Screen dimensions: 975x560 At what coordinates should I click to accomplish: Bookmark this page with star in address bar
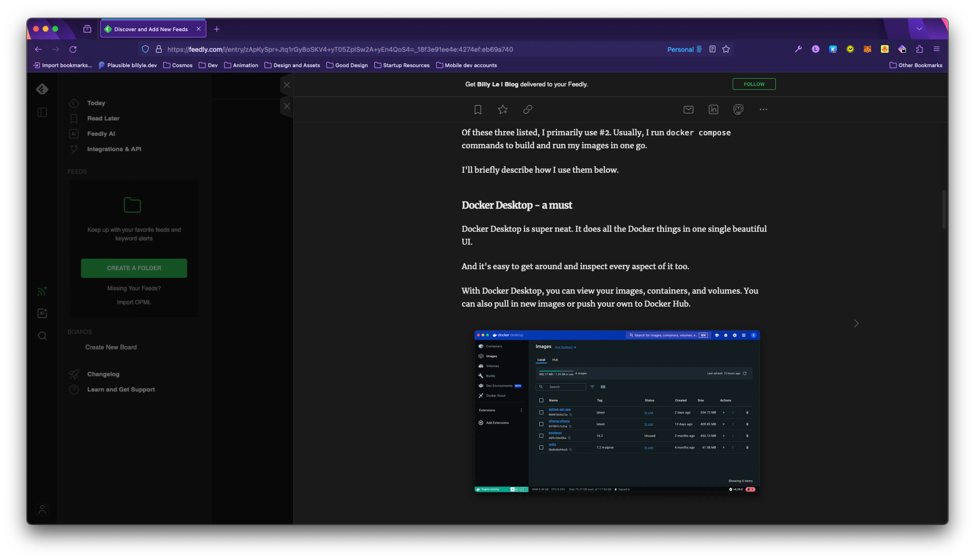[x=725, y=49]
